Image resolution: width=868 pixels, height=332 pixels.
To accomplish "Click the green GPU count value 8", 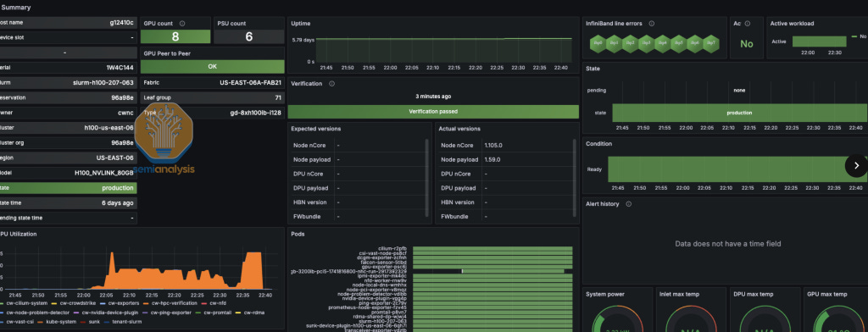I will (175, 37).
